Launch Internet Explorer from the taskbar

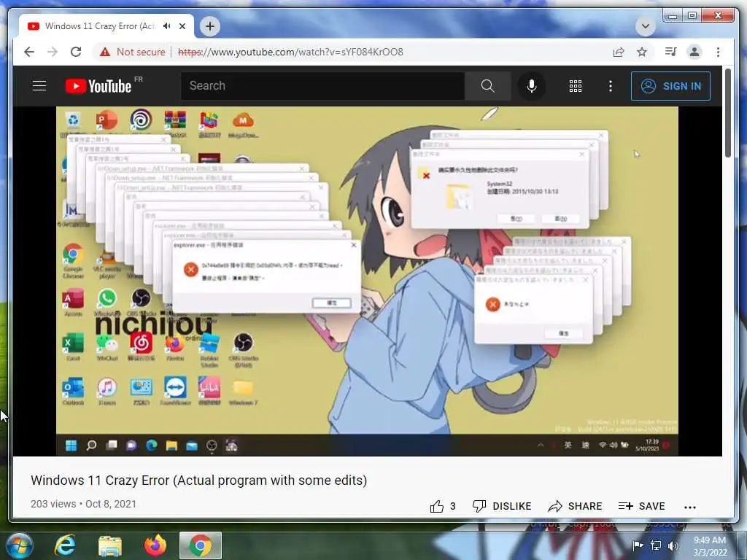[x=65, y=545]
